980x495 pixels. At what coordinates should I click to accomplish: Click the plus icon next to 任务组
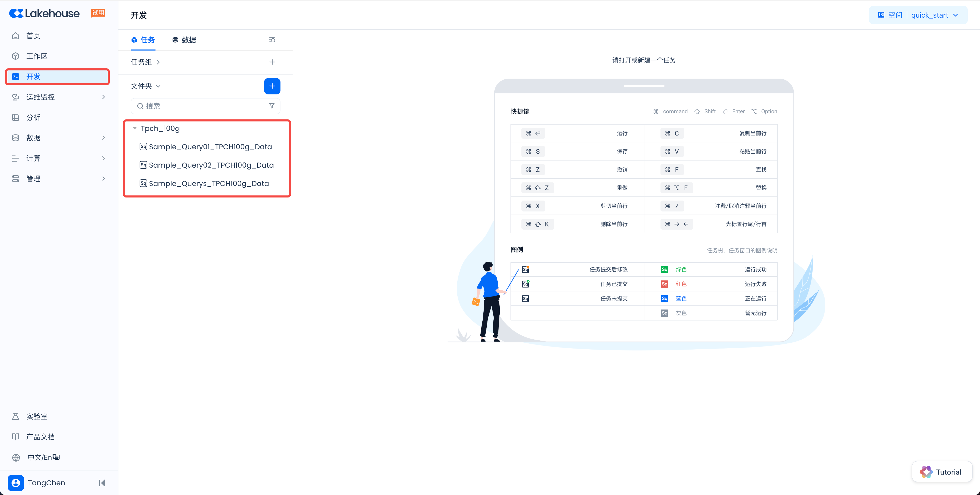(272, 62)
